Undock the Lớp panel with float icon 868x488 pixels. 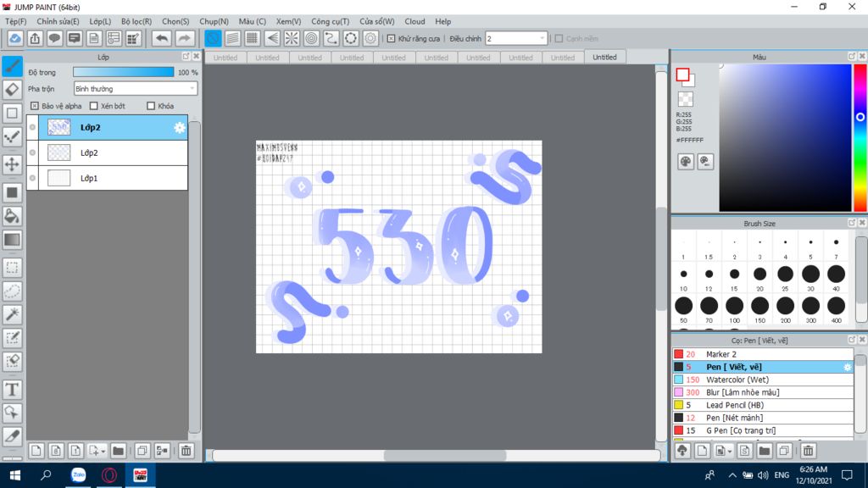[186, 57]
